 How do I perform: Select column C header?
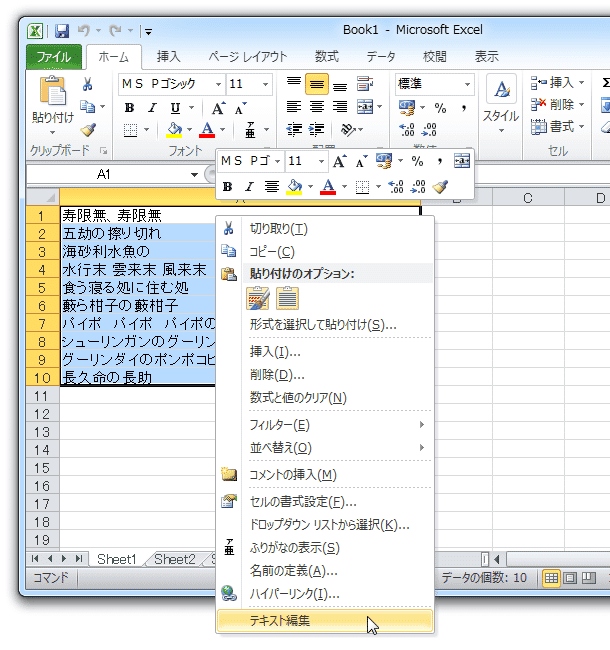[528, 198]
